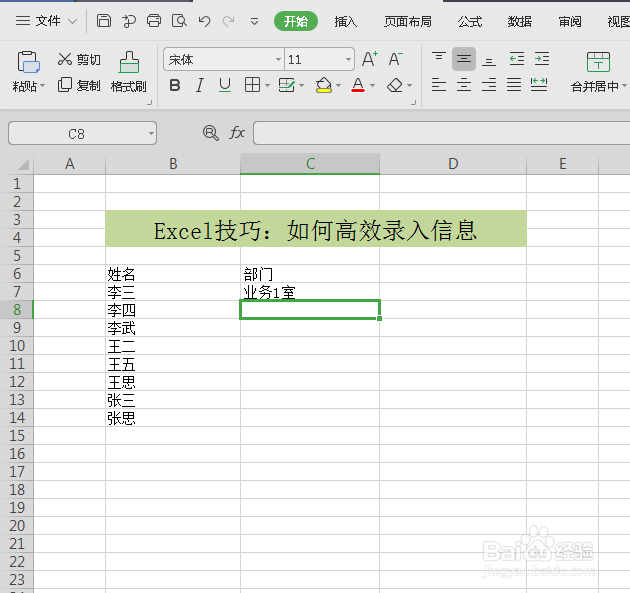Click the export to PDF icon
Image resolution: width=630 pixels, height=593 pixels.
pos(129,21)
